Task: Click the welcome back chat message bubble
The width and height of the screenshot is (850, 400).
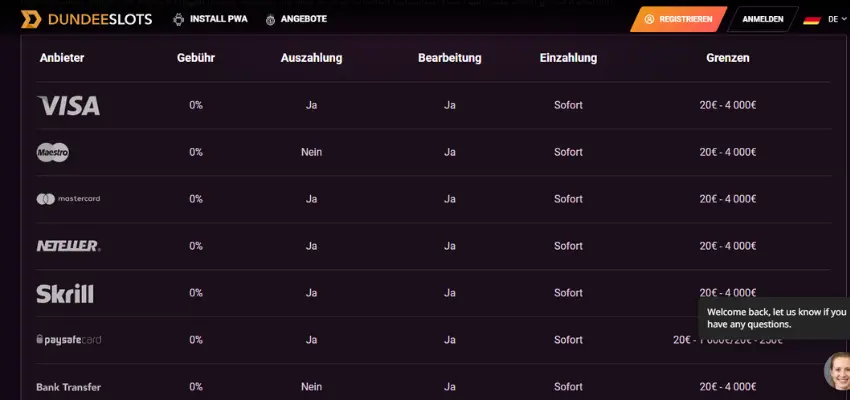Action: click(775, 318)
